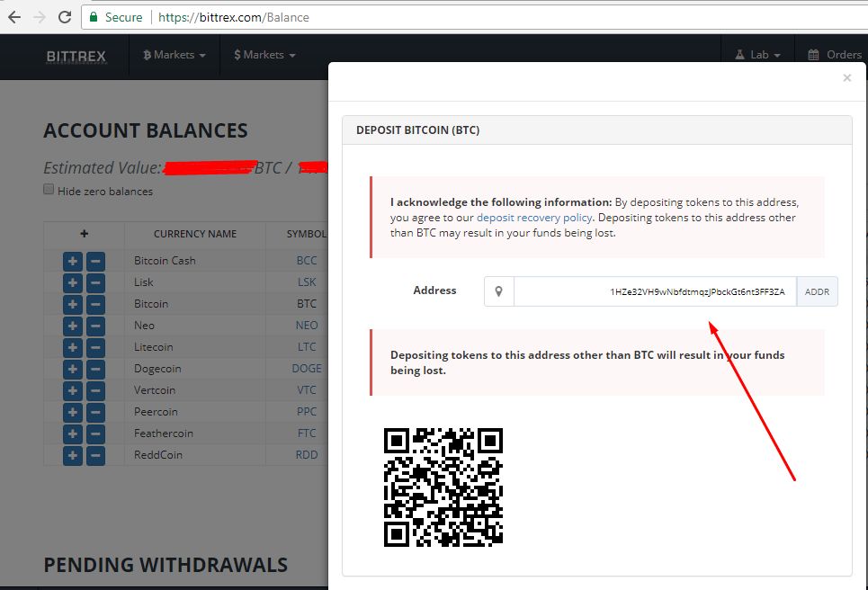The width and height of the screenshot is (868, 590).
Task: Sort by the SYMBOL column header
Action: (307, 234)
